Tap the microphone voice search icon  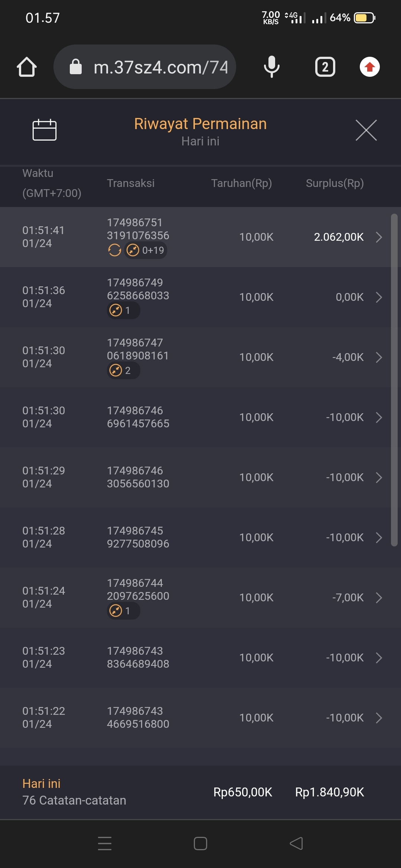pos(272,67)
